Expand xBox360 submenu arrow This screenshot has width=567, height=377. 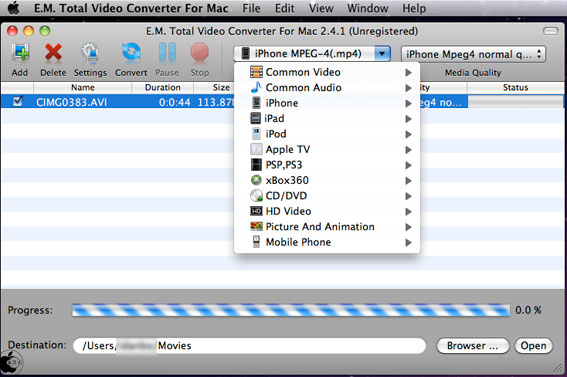click(x=408, y=181)
